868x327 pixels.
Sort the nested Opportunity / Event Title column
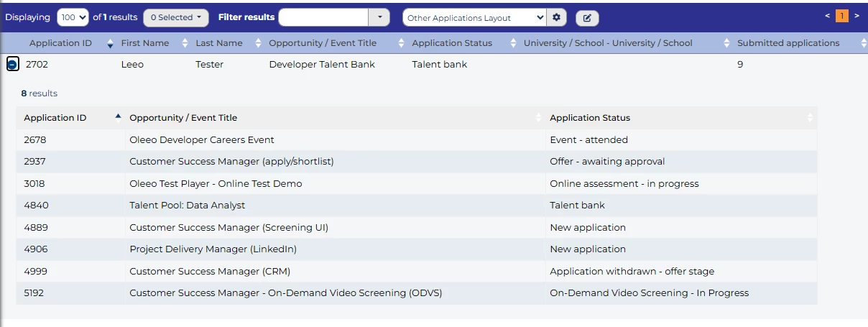click(x=539, y=118)
